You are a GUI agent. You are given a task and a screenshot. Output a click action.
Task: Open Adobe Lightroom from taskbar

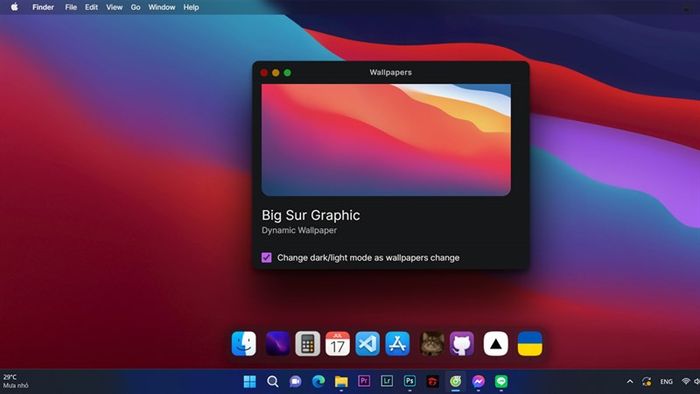pos(387,381)
